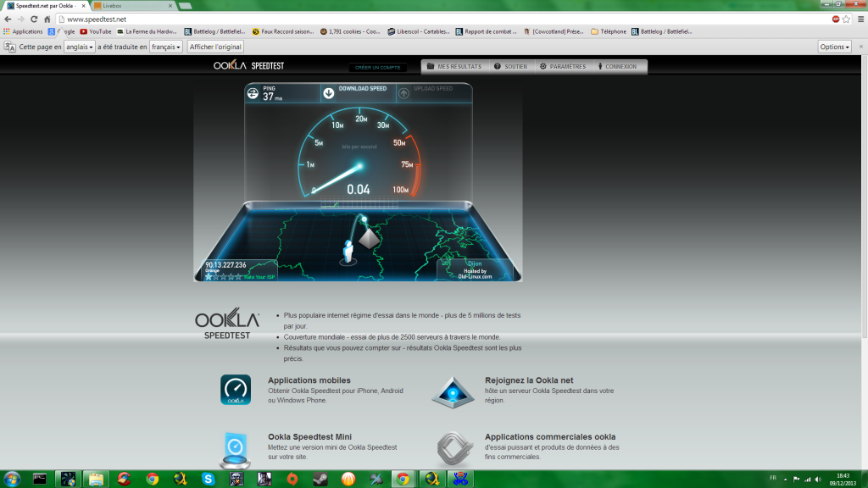Open the Applications mobiles link
This screenshot has width=868, height=488.
(x=309, y=380)
